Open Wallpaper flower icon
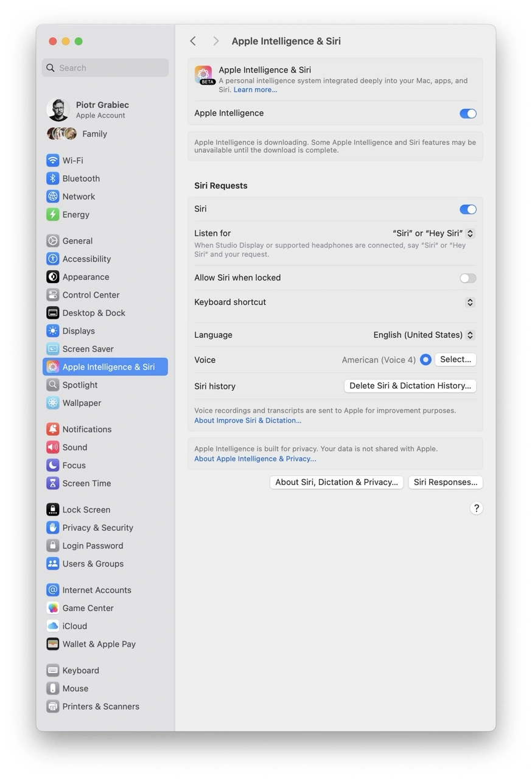532x779 pixels. coord(53,403)
